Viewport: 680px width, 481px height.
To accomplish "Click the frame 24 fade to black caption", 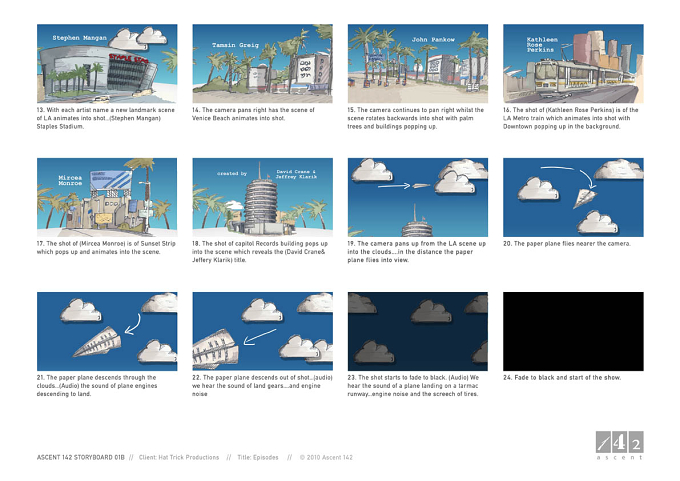I will (562, 378).
